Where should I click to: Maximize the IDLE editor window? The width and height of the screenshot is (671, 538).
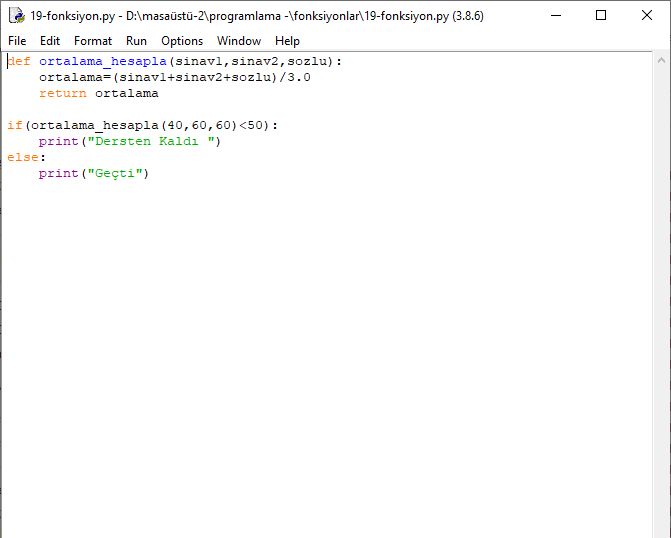pos(600,16)
